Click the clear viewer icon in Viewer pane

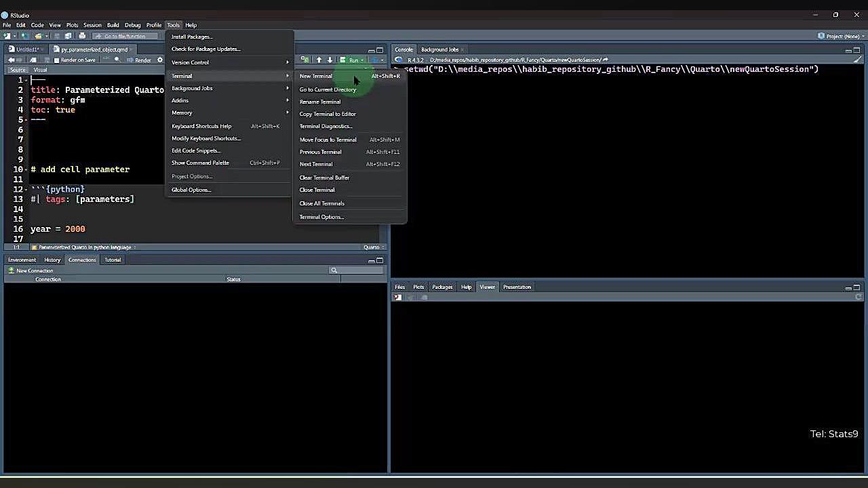(397, 297)
